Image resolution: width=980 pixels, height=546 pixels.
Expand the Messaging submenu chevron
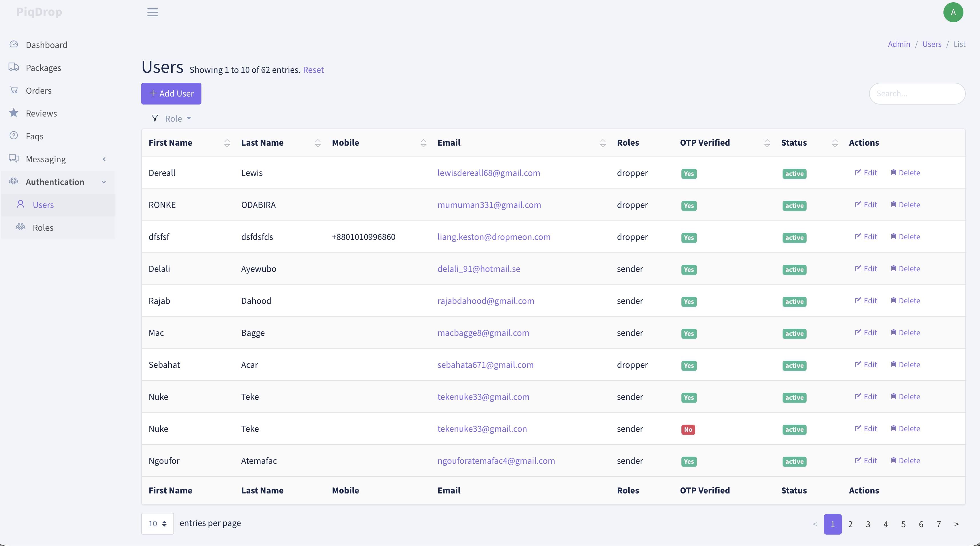pos(104,159)
